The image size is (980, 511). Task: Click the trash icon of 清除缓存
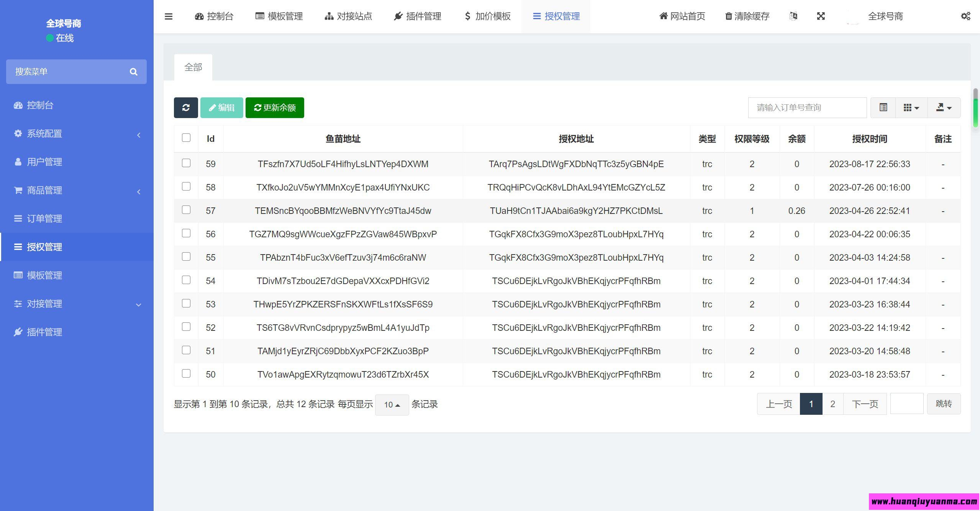[729, 16]
